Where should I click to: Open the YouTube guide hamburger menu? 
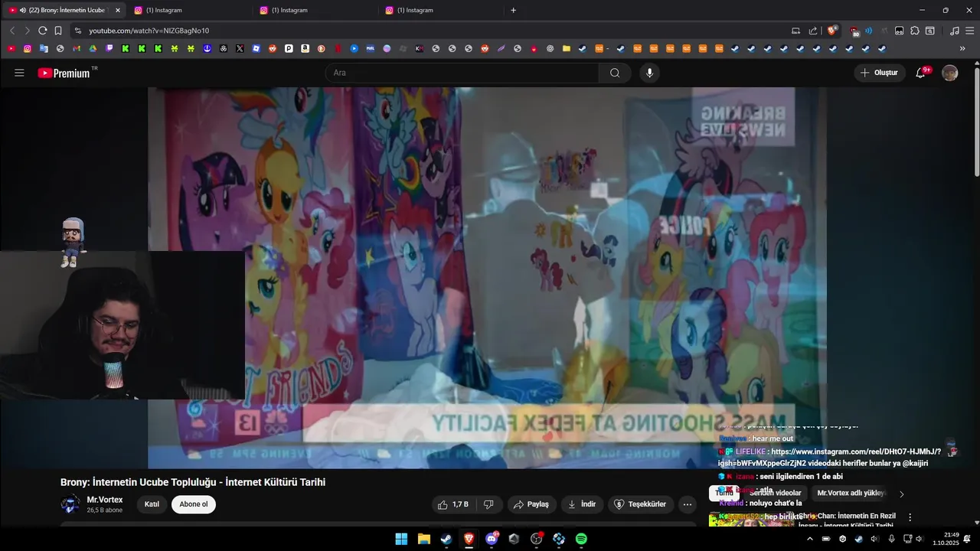click(19, 73)
